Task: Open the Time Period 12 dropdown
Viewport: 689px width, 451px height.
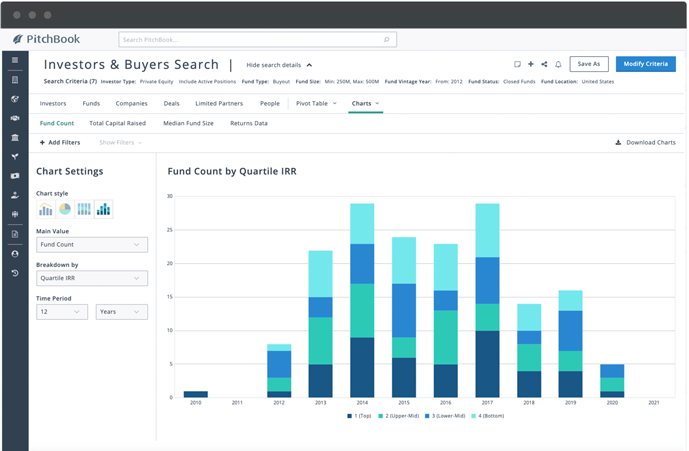Action: (x=62, y=312)
